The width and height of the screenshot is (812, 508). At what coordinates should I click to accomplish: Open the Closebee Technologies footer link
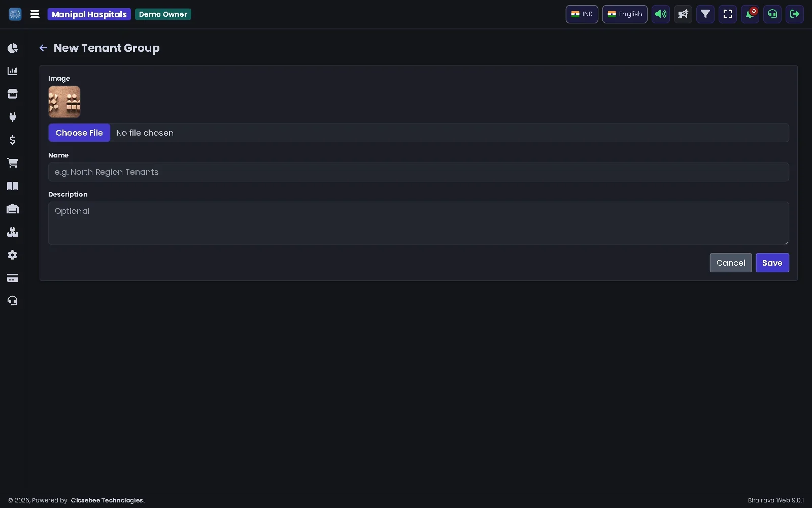click(x=108, y=500)
